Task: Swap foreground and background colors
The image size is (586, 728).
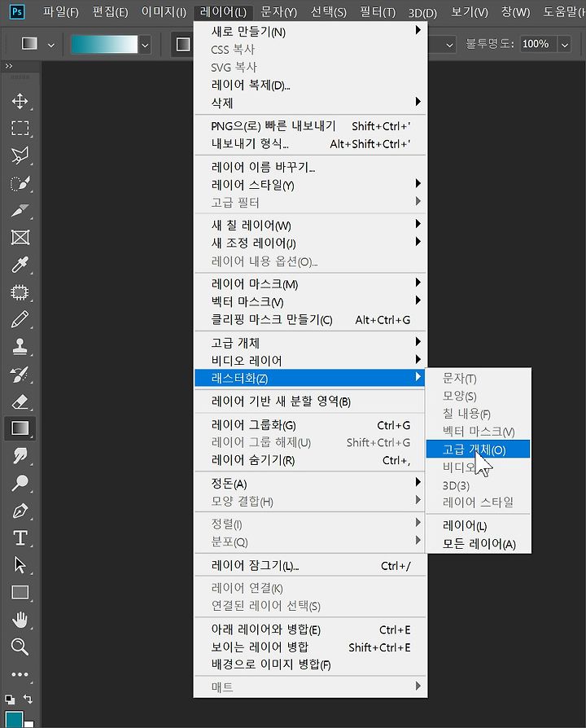Action: pyautogui.click(x=28, y=699)
